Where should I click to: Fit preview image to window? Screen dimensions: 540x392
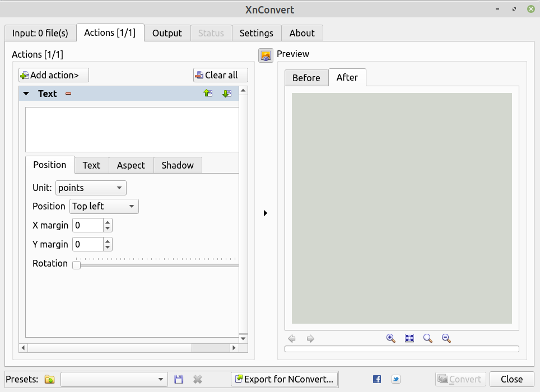pos(409,338)
